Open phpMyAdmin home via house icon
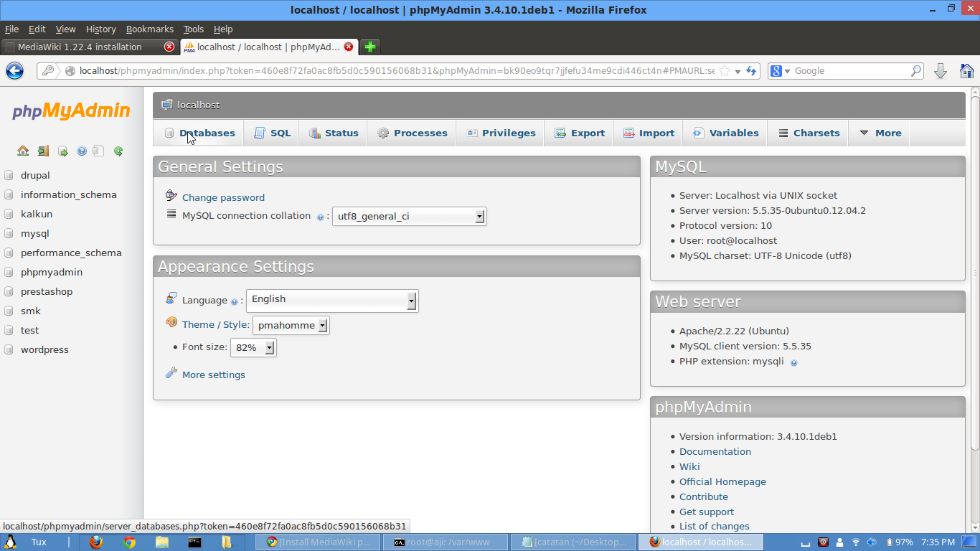This screenshot has height=551, width=980. (x=23, y=151)
